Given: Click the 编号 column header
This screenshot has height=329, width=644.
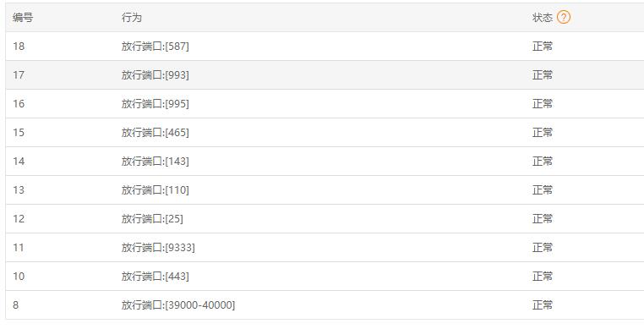Looking at the screenshot, I should [x=23, y=17].
